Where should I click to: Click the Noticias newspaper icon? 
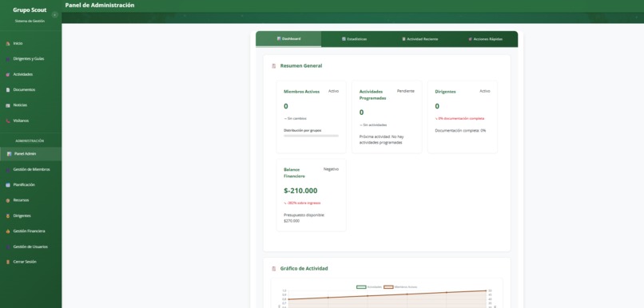pos(8,105)
